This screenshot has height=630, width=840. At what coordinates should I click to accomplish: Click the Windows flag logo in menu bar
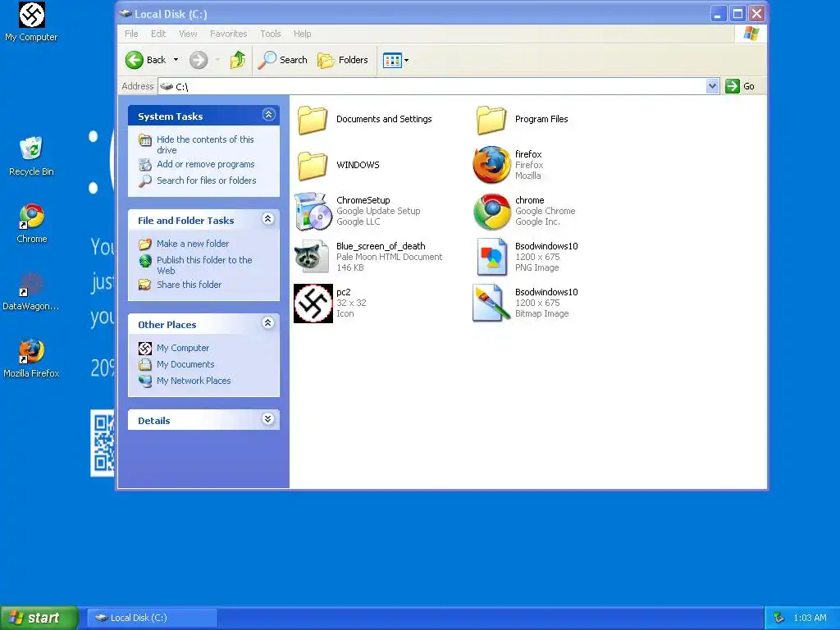pyautogui.click(x=751, y=34)
